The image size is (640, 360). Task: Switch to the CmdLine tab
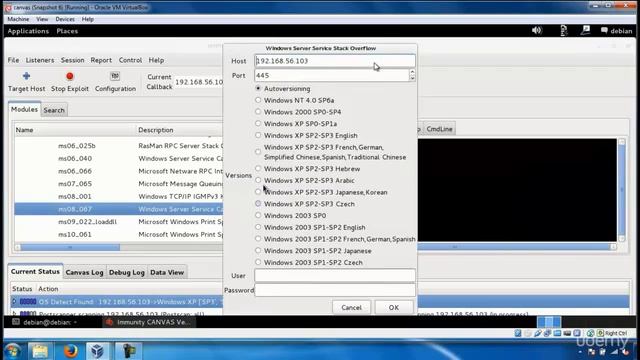tap(439, 129)
